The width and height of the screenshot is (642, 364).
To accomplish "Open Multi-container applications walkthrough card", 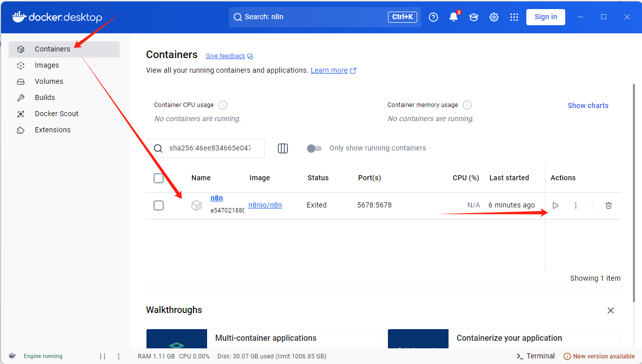I will (x=263, y=339).
